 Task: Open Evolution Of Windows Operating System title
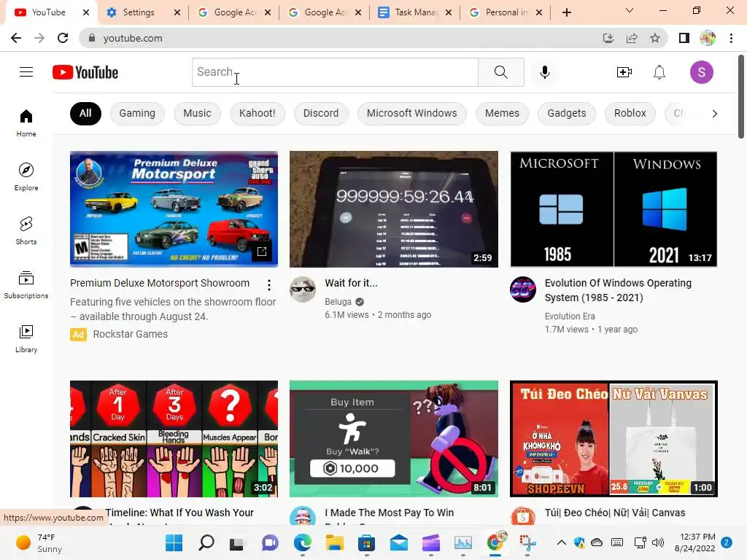(618, 290)
